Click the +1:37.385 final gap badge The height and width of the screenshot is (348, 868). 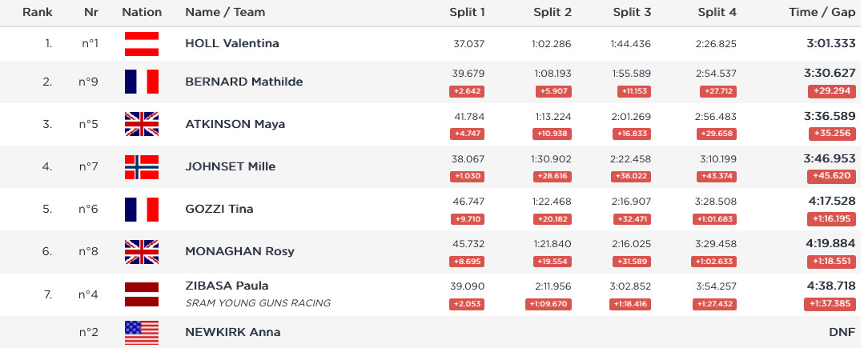pyautogui.click(x=830, y=304)
